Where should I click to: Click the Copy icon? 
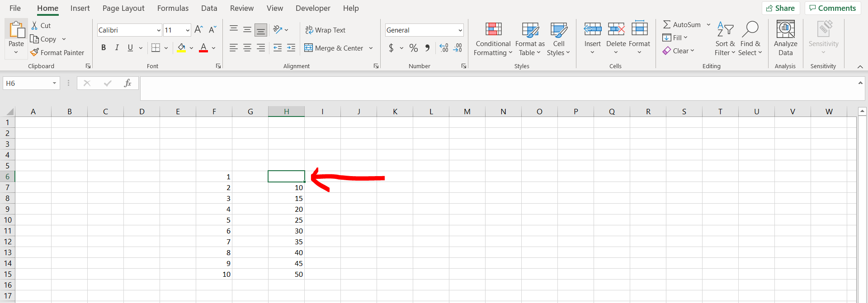pos(34,39)
